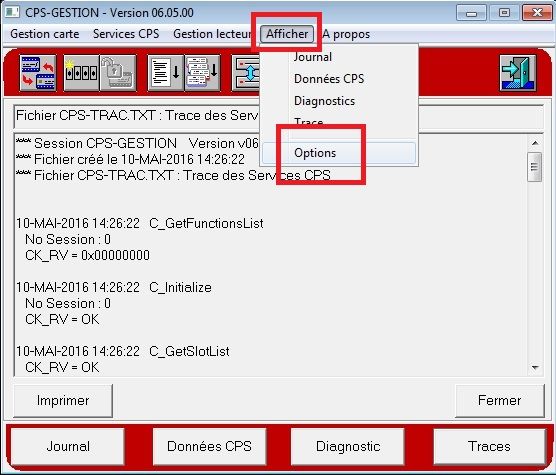The width and height of the screenshot is (556, 475).
Task: Click the trace log scrollbar thumb
Action: click(535, 167)
